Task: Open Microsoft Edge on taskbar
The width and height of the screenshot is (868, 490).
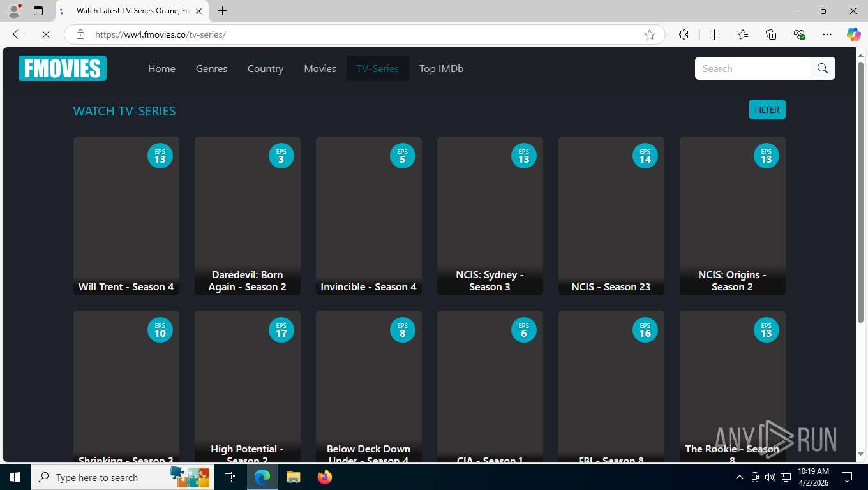Action: pos(262,477)
